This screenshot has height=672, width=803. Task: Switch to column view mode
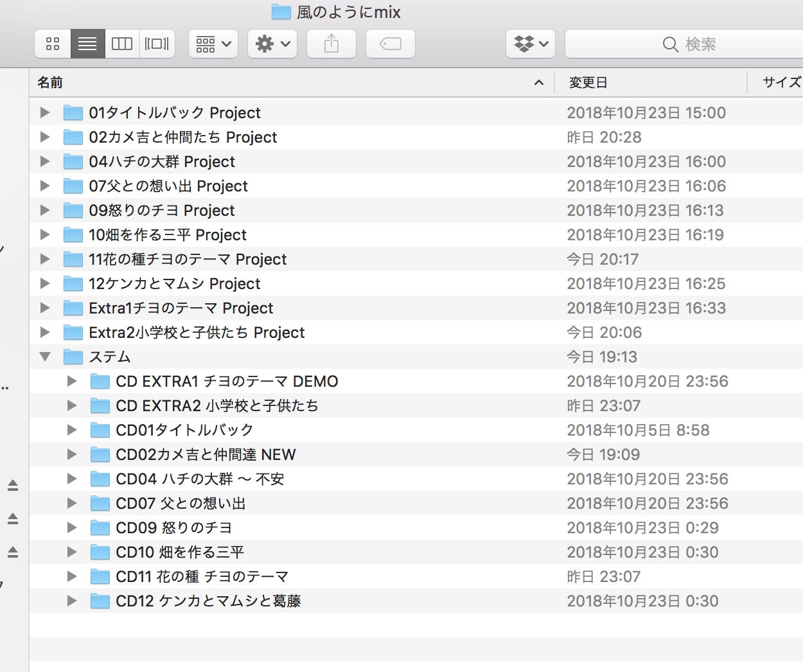[x=122, y=44]
